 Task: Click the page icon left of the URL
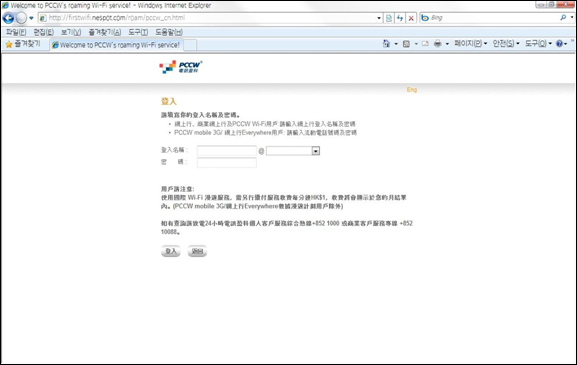coord(43,18)
